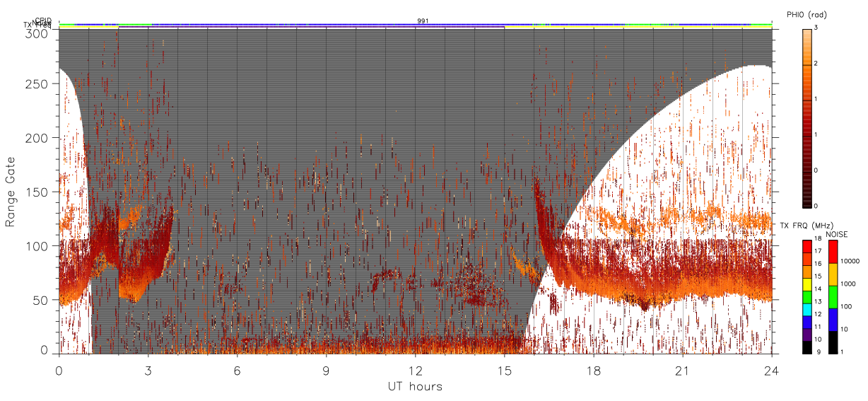Select the "991" CPID value at top

(423, 21)
